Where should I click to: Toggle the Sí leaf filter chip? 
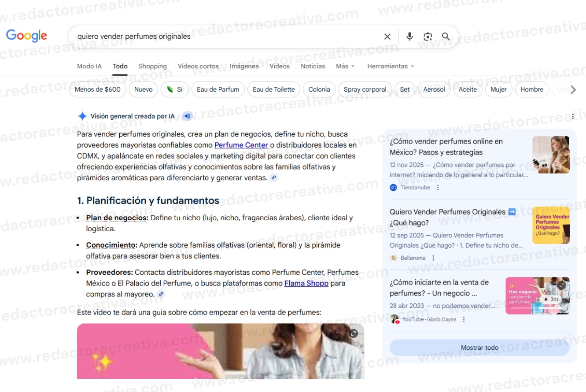[175, 89]
